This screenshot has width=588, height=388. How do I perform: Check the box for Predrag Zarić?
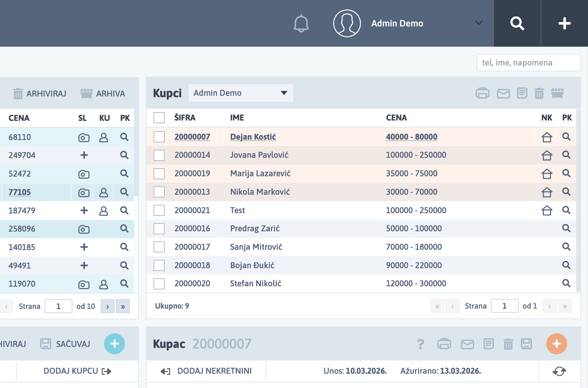click(x=159, y=228)
